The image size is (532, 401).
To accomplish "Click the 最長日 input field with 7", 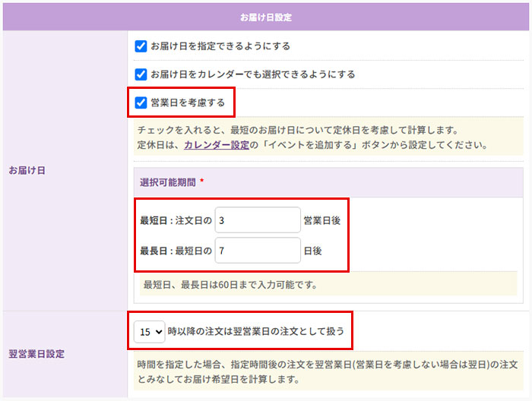I will click(258, 250).
